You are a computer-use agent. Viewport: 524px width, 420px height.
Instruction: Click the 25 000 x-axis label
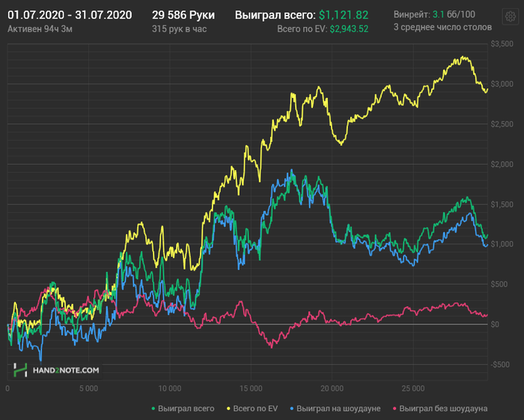pyautogui.click(x=413, y=389)
